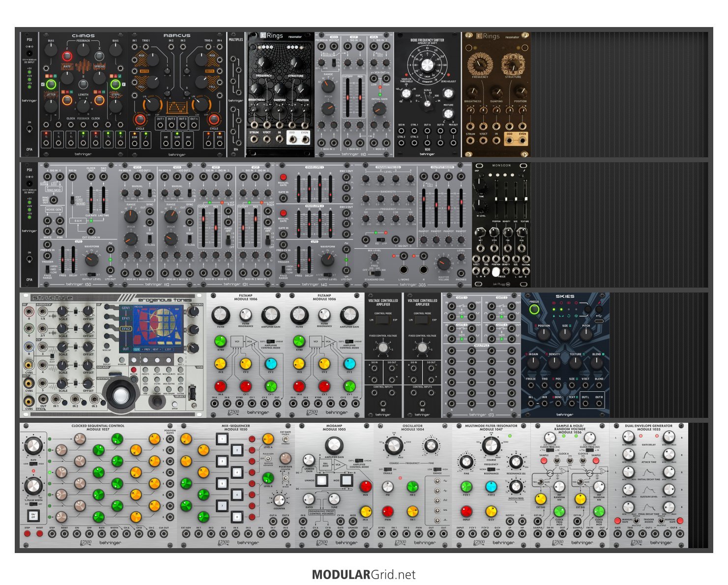
Task: Click the red PWM knob on Oscillator 1004
Action: (388, 511)
